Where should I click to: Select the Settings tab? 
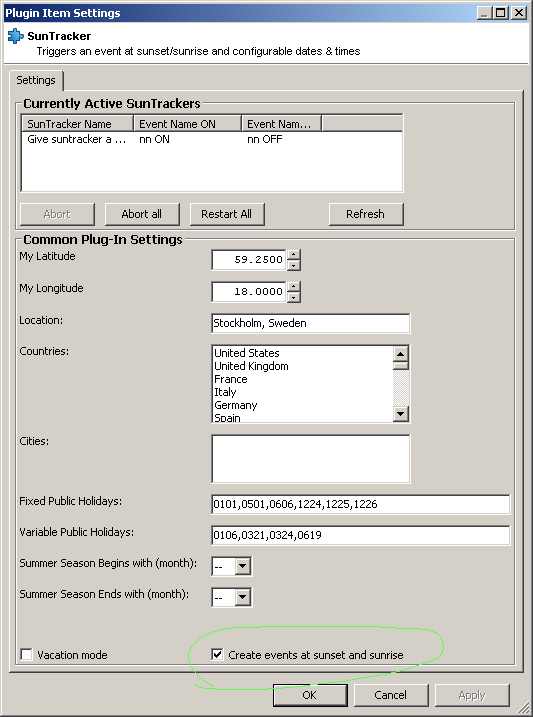coord(36,80)
